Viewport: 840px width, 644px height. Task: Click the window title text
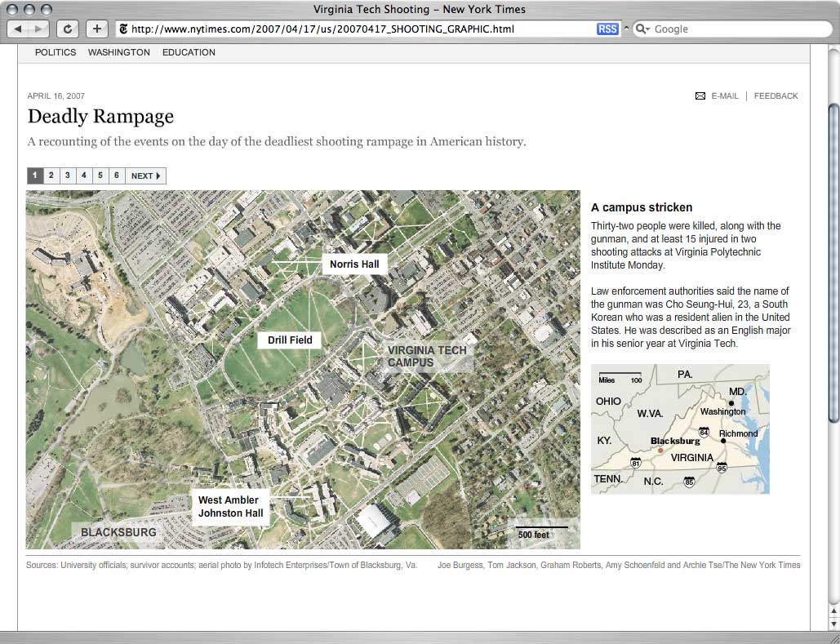(x=420, y=9)
